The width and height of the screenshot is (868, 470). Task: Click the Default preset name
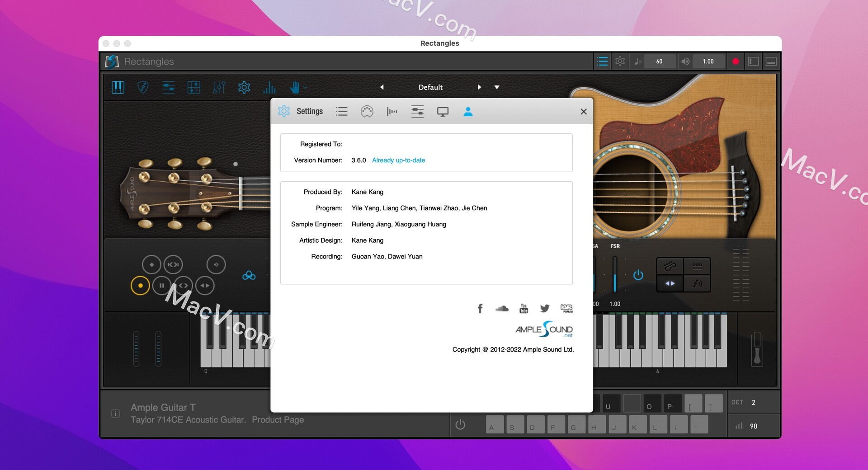click(430, 87)
